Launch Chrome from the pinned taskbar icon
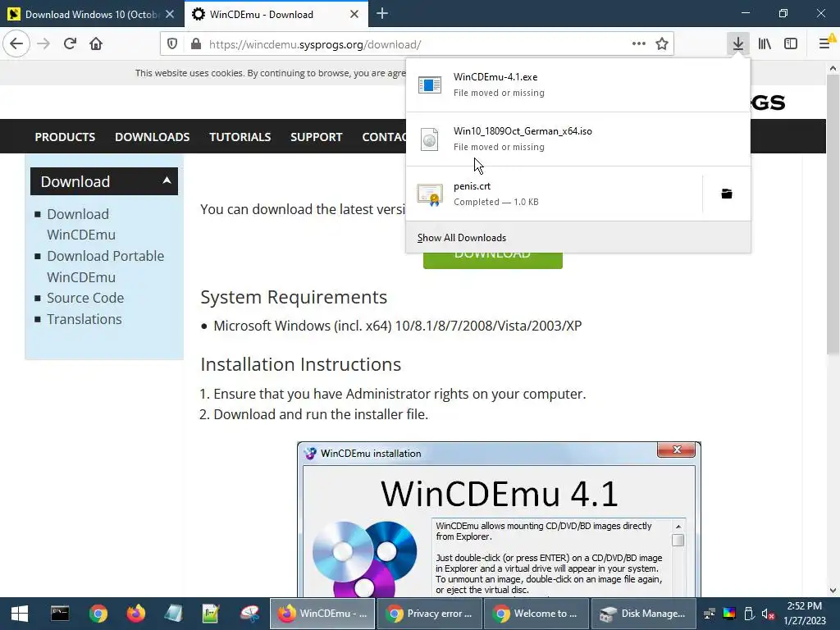The height and width of the screenshot is (630, 840). pos(98,614)
